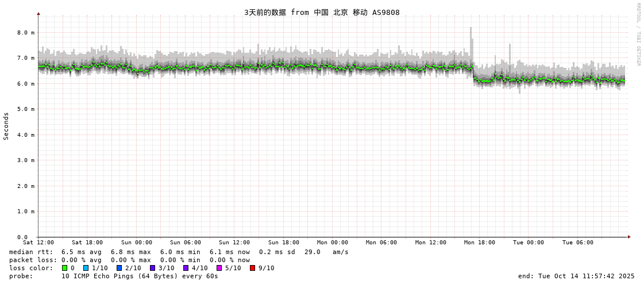The image size is (644, 284).
Task: Click the Sat 12:00 time axis label
Action: (x=38, y=243)
